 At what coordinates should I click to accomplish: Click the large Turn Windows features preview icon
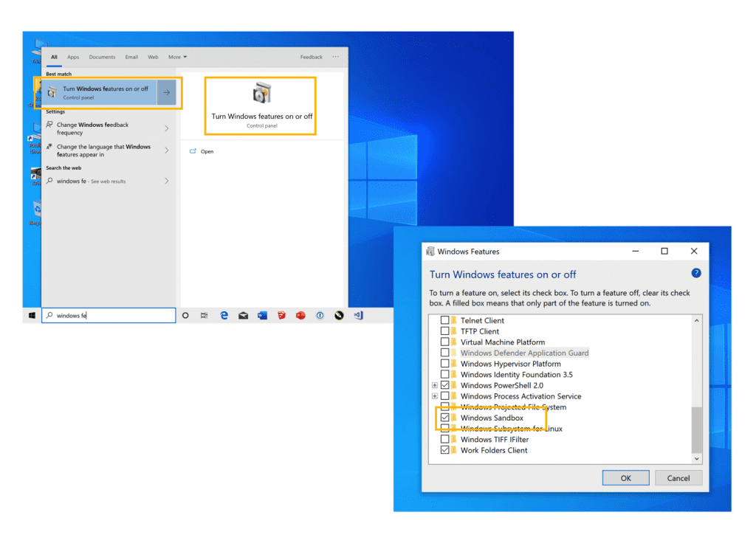[262, 93]
